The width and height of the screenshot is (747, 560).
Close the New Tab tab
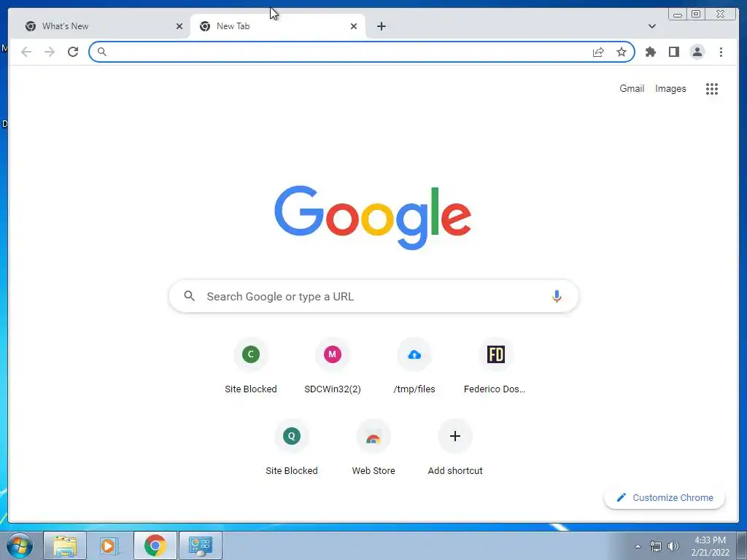tap(354, 26)
